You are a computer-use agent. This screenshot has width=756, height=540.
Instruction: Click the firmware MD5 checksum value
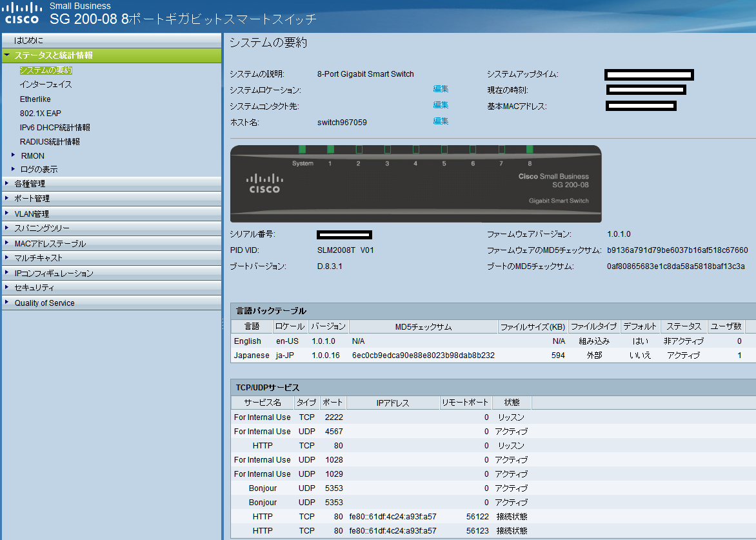pyautogui.click(x=677, y=250)
